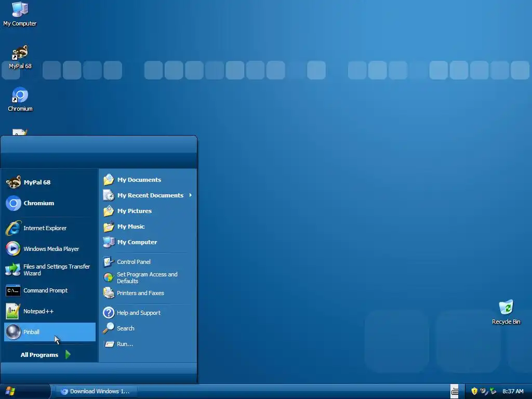Screen dimensions: 532x399
Task: Open My Music folder
Action: pos(148,227)
